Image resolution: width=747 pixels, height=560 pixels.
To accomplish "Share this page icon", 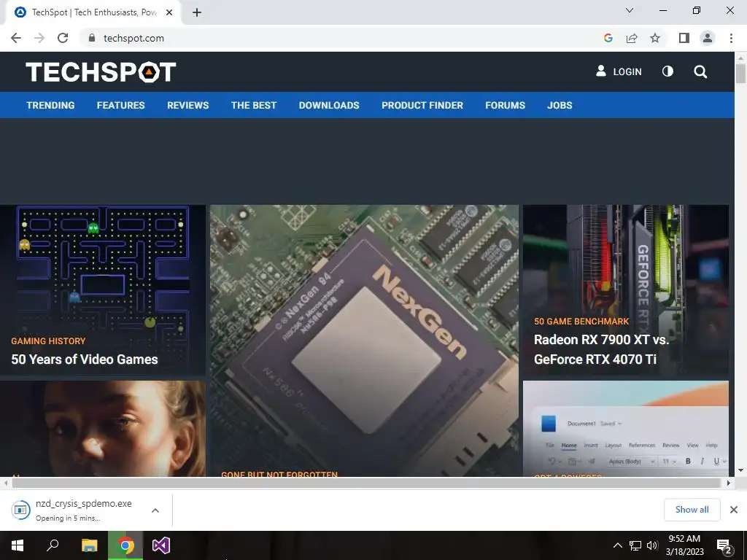I will pyautogui.click(x=632, y=38).
